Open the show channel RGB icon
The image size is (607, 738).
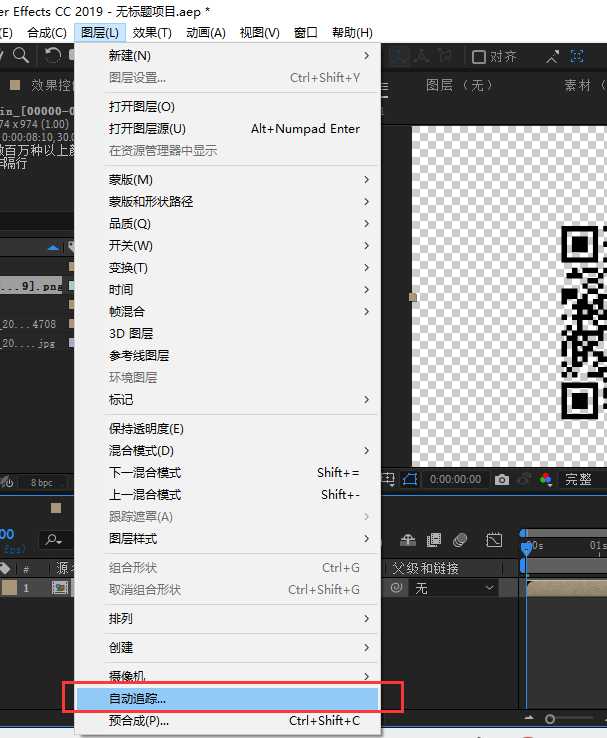pyautogui.click(x=545, y=480)
